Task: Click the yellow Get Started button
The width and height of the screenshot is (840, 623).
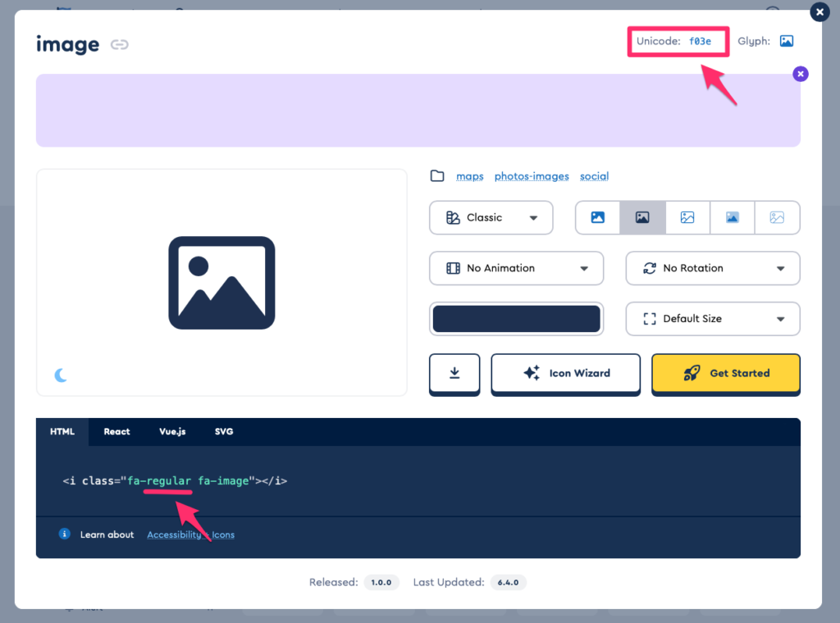Action: pyautogui.click(x=726, y=374)
